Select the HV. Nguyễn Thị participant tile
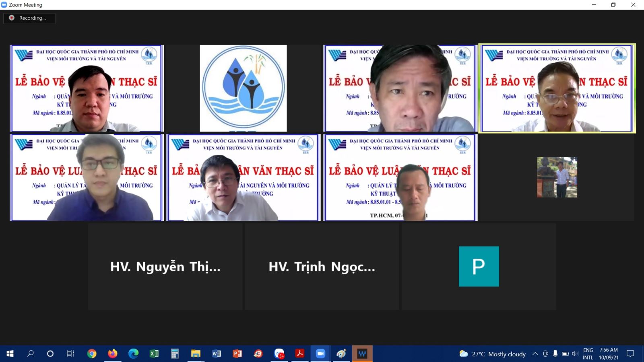The height and width of the screenshot is (362, 644). [165, 267]
